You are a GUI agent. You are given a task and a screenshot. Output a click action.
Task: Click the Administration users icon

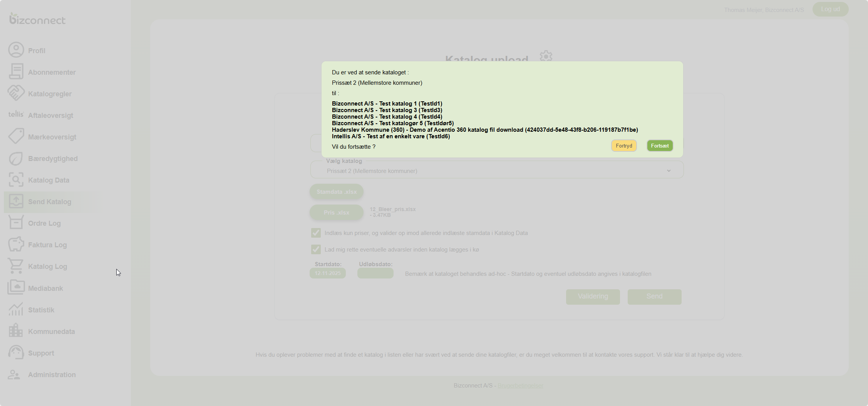(14, 374)
